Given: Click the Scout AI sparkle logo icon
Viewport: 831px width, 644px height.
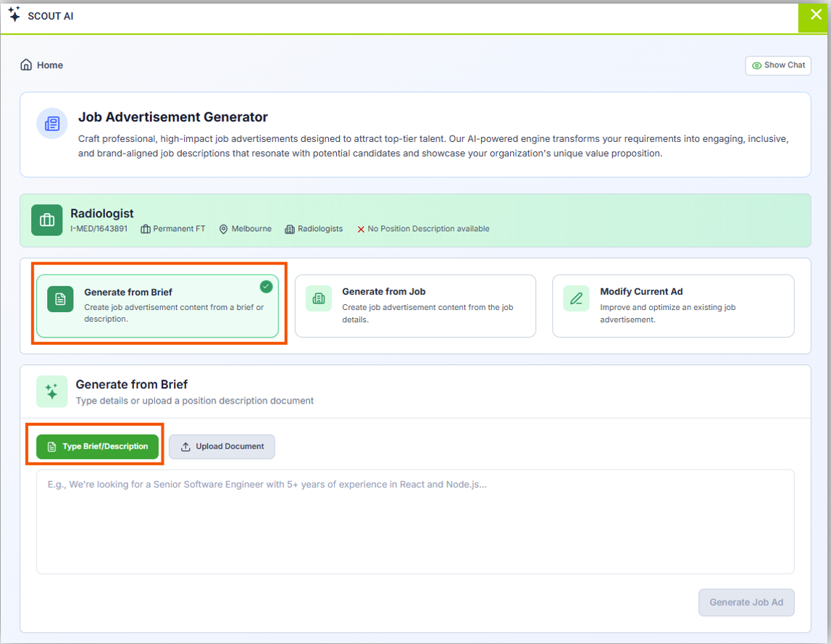Looking at the screenshot, I should pyautogui.click(x=14, y=15).
